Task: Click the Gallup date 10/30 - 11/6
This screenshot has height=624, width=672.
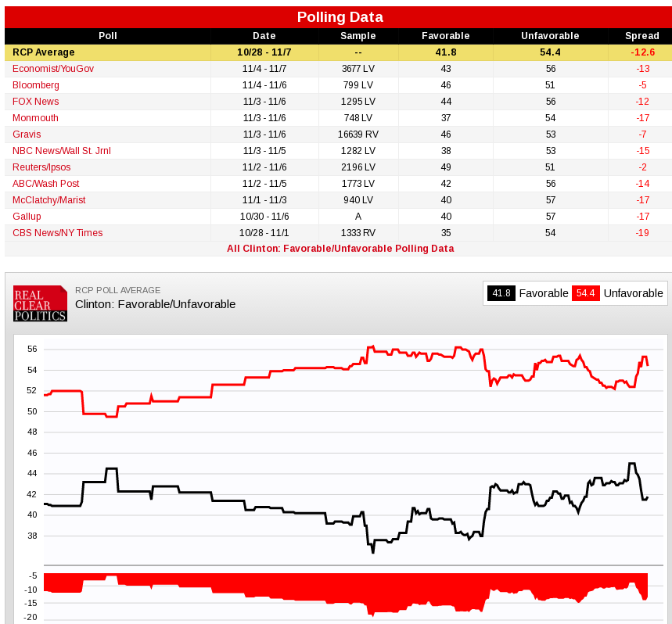Action: (x=264, y=217)
